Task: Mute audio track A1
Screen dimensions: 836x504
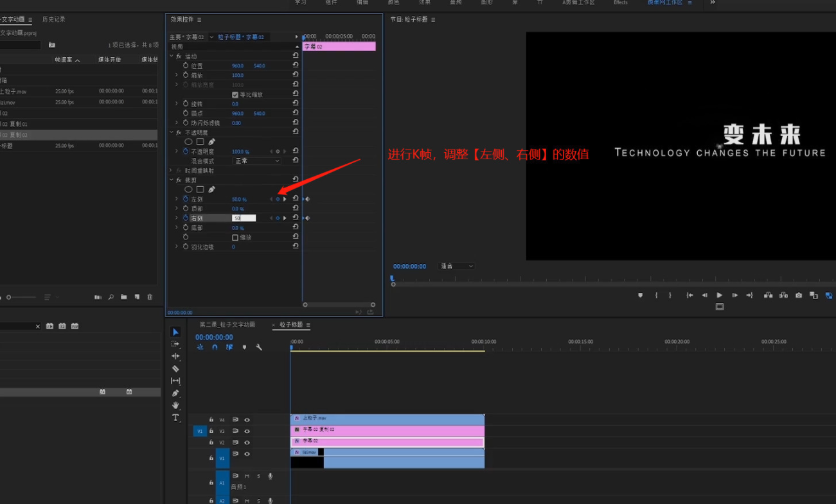Action: pyautogui.click(x=247, y=476)
